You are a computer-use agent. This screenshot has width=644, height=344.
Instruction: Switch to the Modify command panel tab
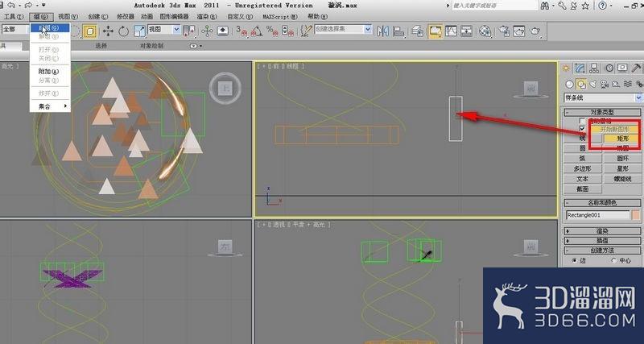point(580,68)
